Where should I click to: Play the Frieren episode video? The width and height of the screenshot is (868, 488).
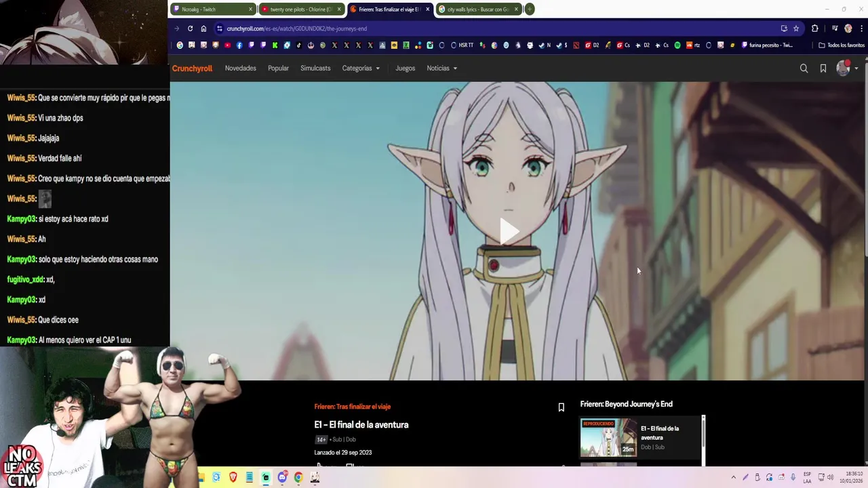tap(509, 231)
